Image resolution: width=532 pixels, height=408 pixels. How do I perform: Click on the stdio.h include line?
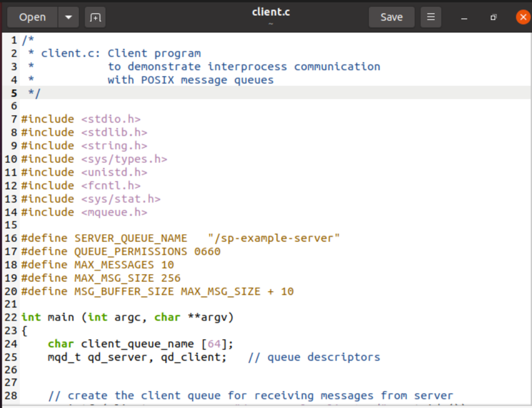coord(81,119)
